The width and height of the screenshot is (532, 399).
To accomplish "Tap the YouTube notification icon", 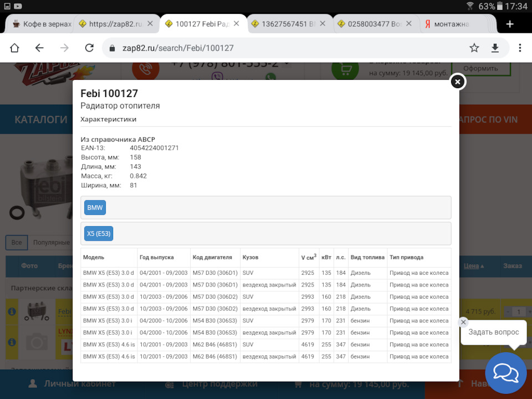I will (18, 6).
